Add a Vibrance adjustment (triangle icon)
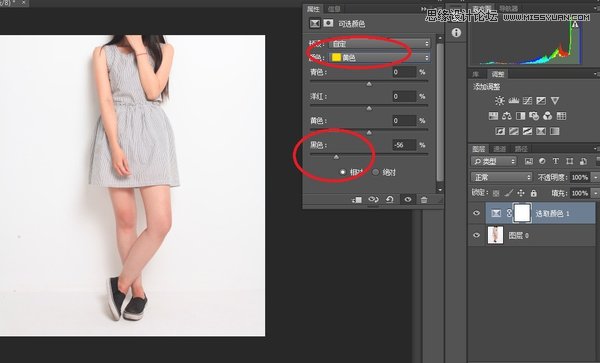The height and width of the screenshot is (363, 600). (555, 101)
